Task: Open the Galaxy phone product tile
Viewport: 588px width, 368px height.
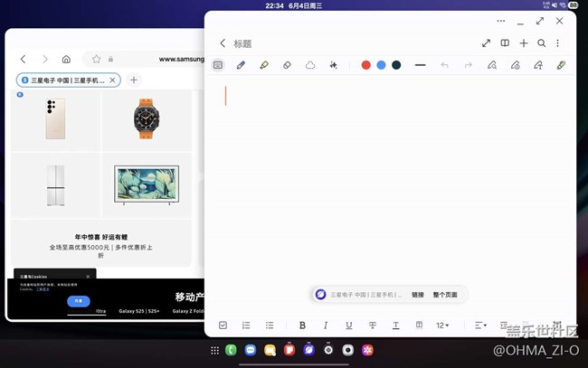Action: click(55, 120)
